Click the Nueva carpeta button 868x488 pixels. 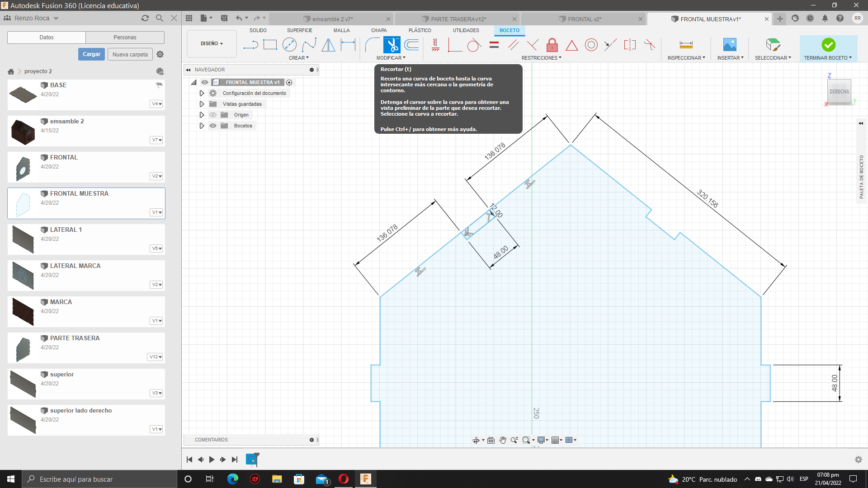tap(130, 54)
